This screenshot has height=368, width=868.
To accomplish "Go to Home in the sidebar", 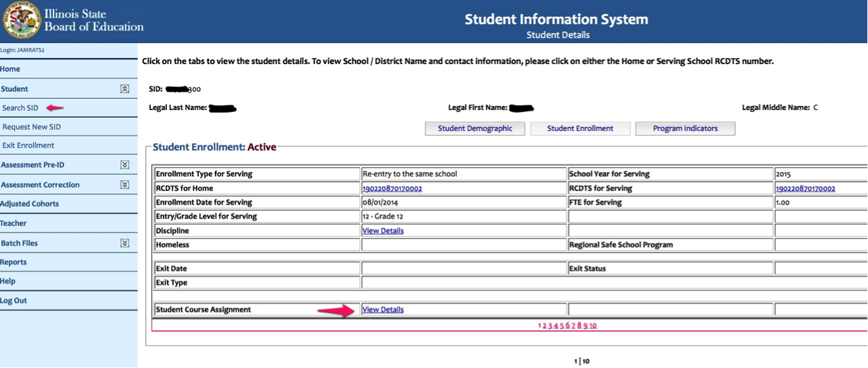I will 10,69.
